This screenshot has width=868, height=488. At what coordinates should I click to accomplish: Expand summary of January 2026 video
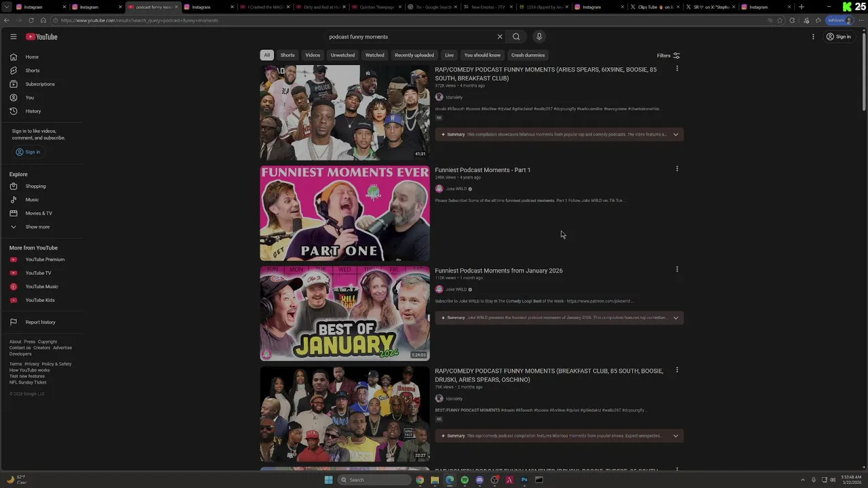point(675,318)
